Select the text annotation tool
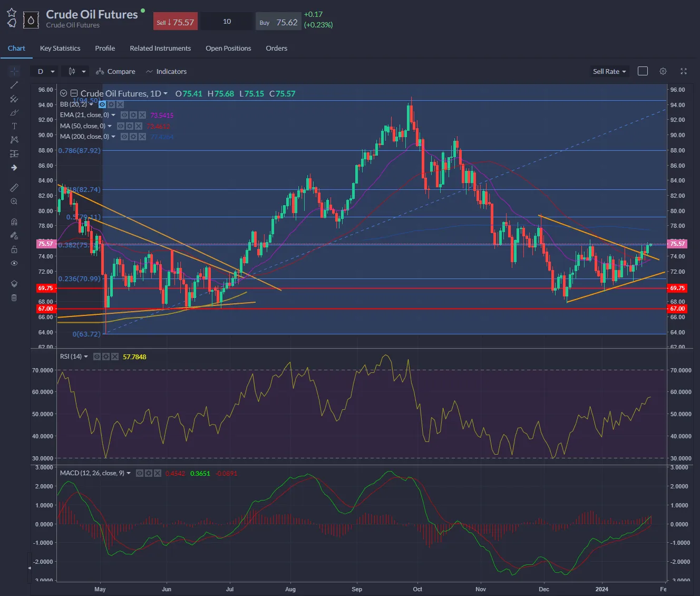The width and height of the screenshot is (700, 596). (x=14, y=126)
